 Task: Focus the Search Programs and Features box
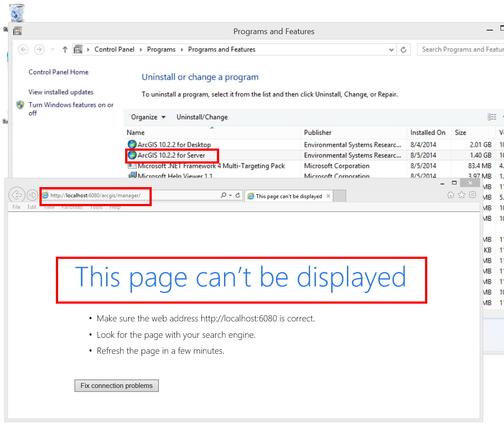[x=461, y=50]
